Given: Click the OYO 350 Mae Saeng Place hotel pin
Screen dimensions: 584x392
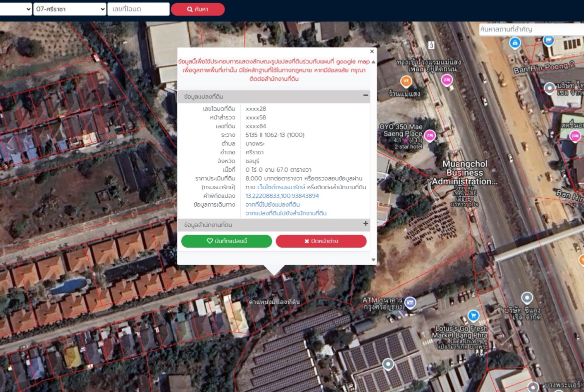Looking at the screenshot, I should tap(430, 135).
